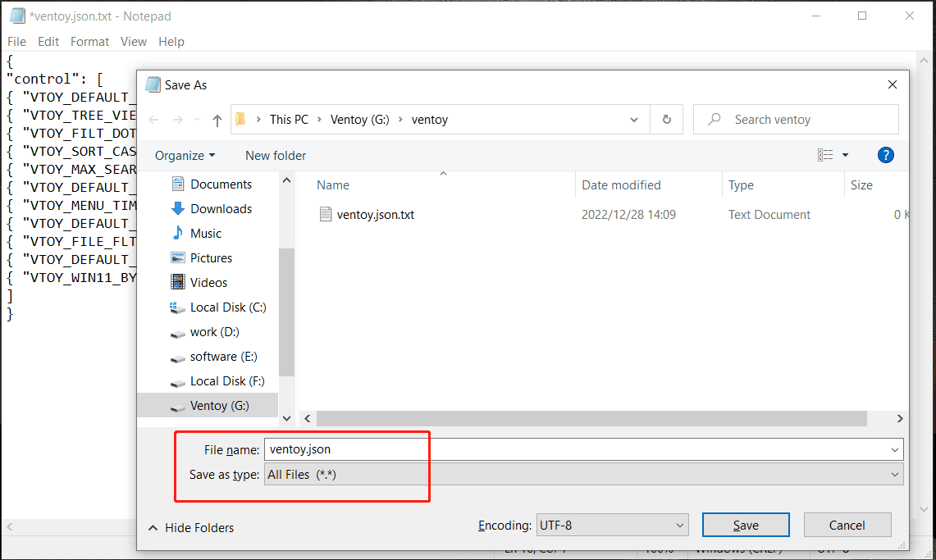Go up one folder level with the Up arrow

[x=217, y=120]
